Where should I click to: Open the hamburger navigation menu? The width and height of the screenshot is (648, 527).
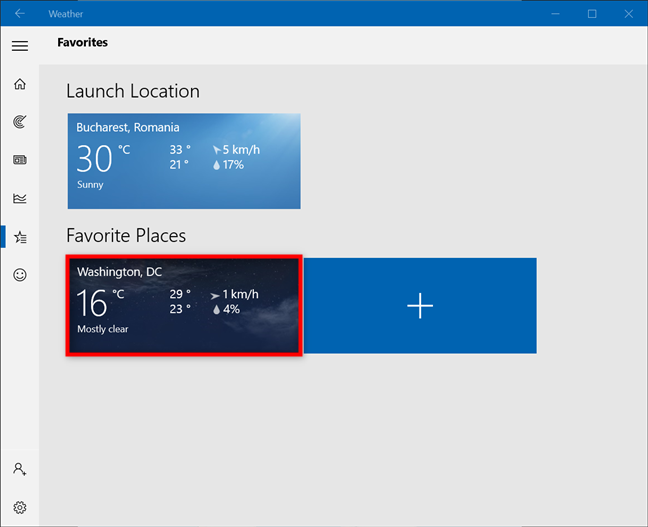click(19, 45)
